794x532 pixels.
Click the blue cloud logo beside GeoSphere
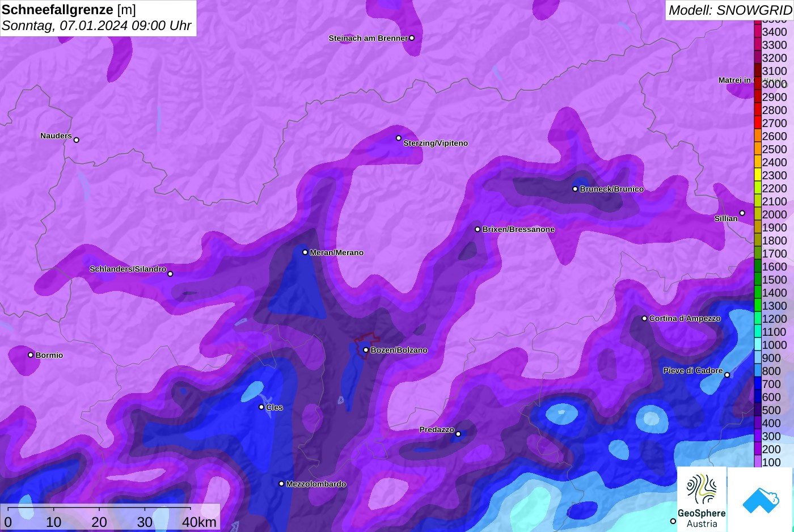761,500
